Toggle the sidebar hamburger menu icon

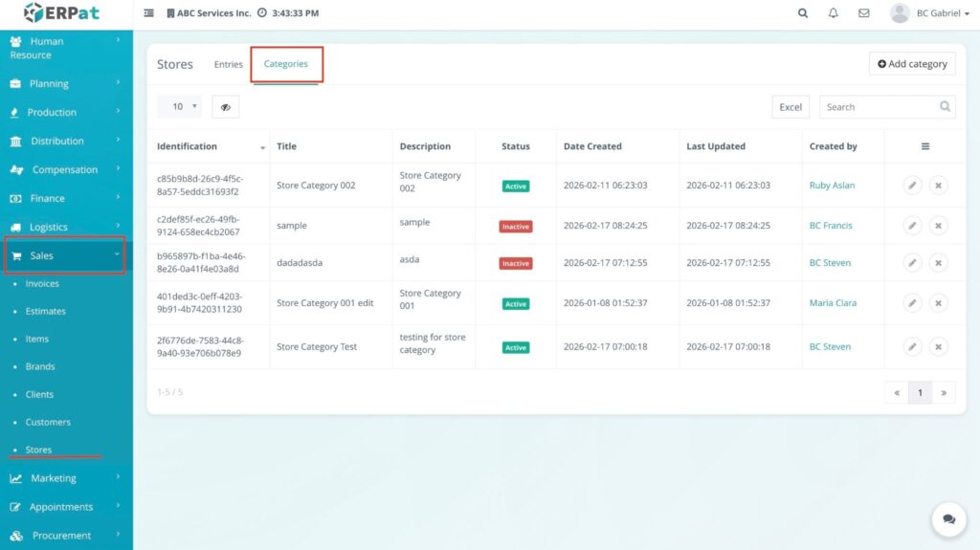pos(149,13)
